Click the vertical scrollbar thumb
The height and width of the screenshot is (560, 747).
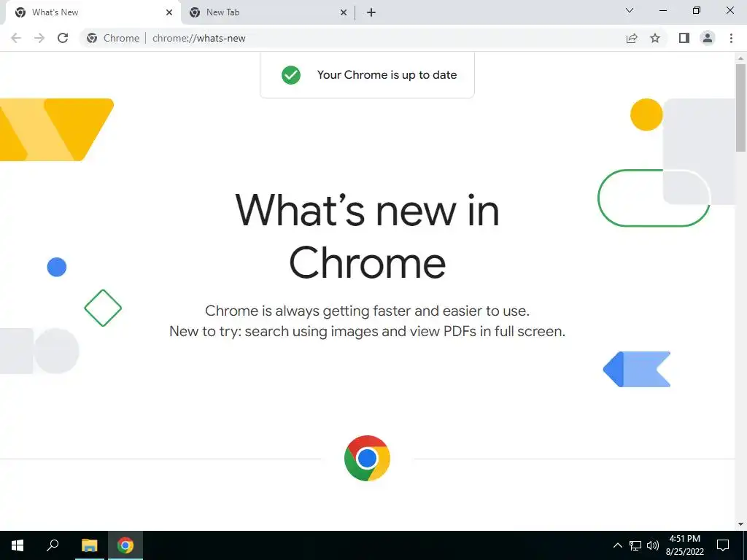[x=740, y=108]
